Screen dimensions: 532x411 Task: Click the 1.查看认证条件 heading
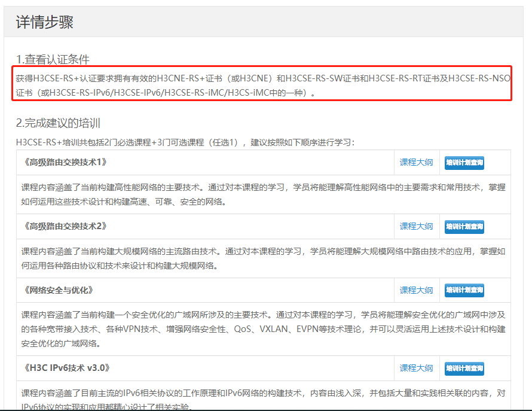(53, 59)
